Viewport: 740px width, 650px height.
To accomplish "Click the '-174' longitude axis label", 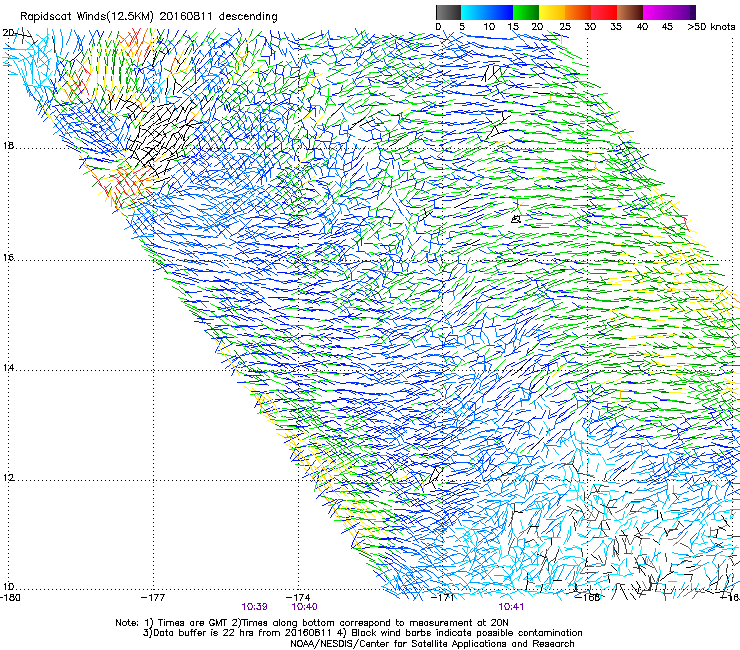I will 298,598.
